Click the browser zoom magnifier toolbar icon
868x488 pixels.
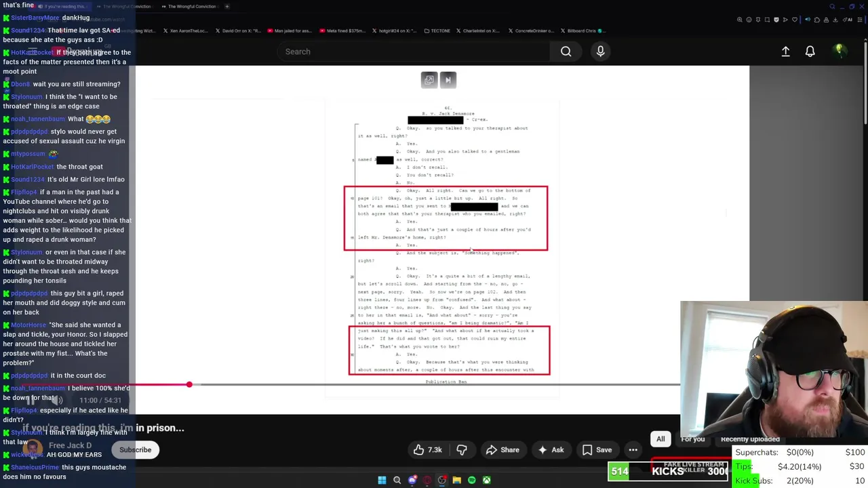[x=741, y=20]
